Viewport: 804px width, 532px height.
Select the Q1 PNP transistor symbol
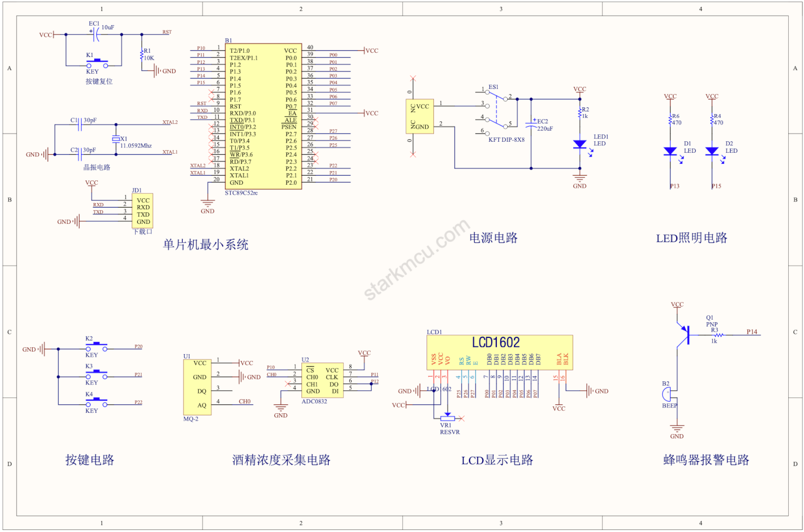click(683, 334)
